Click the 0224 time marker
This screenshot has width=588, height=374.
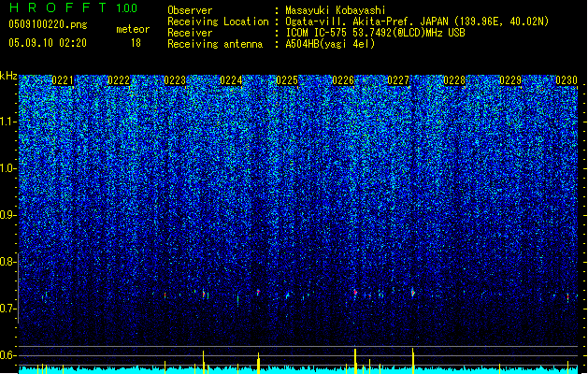231,80
